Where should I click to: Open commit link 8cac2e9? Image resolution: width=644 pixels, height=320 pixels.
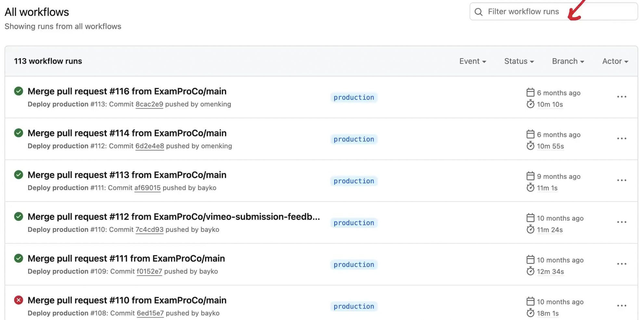pos(149,104)
